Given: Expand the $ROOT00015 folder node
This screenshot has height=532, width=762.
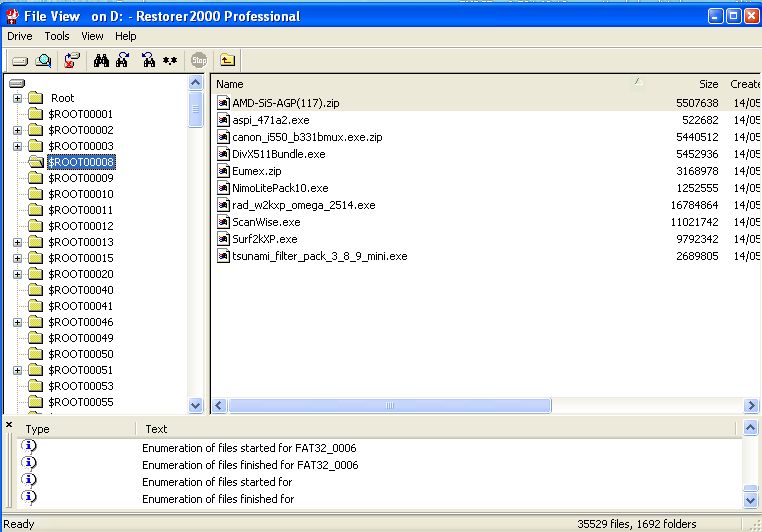Looking at the screenshot, I should 17,258.
